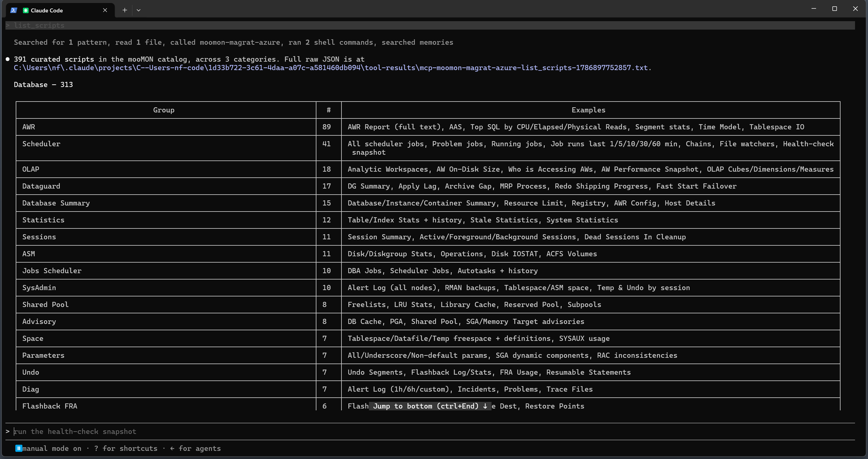
Task: Click the SysAdmin group cell
Action: tap(166, 288)
